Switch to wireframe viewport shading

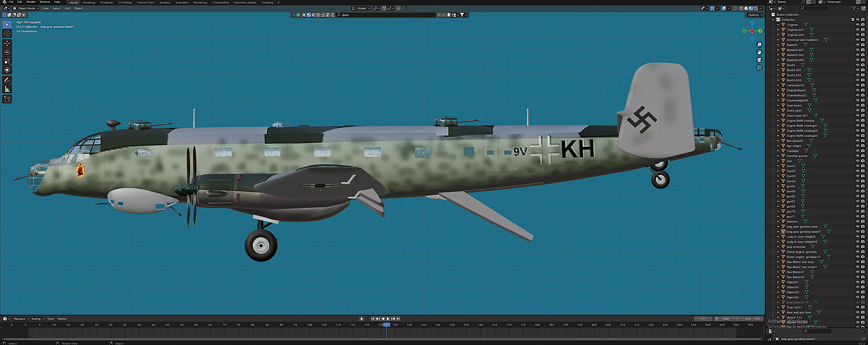pos(741,8)
